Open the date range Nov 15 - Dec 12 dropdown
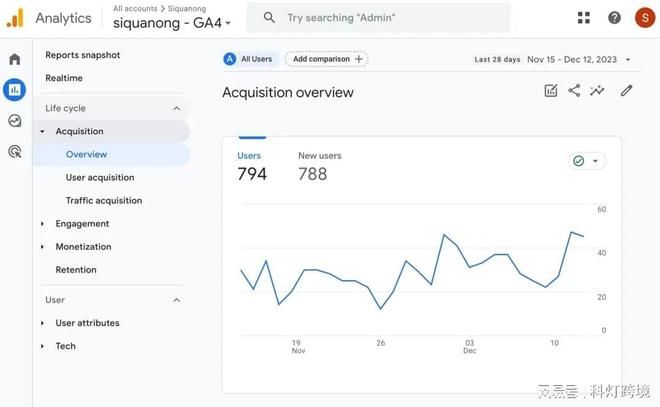Viewport: 660px width, 407px height. pyautogui.click(x=579, y=59)
